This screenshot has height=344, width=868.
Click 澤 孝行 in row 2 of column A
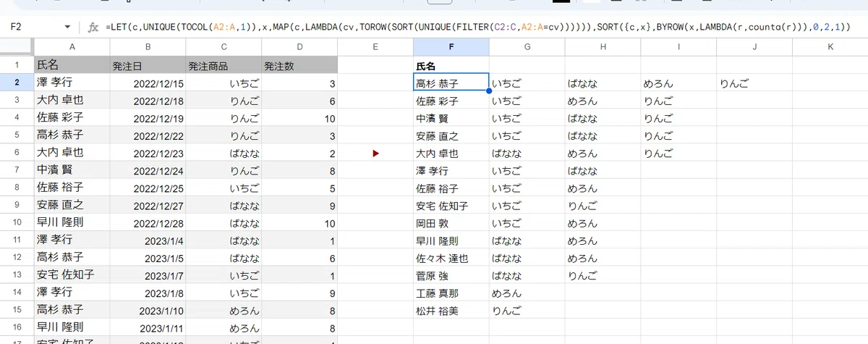click(x=72, y=83)
